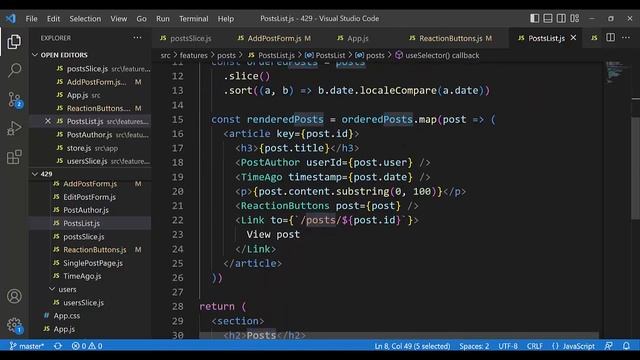Image resolution: width=640 pixels, height=360 pixels.
Task: Switch to the ReactionButtons.js tab
Action: click(x=451, y=38)
